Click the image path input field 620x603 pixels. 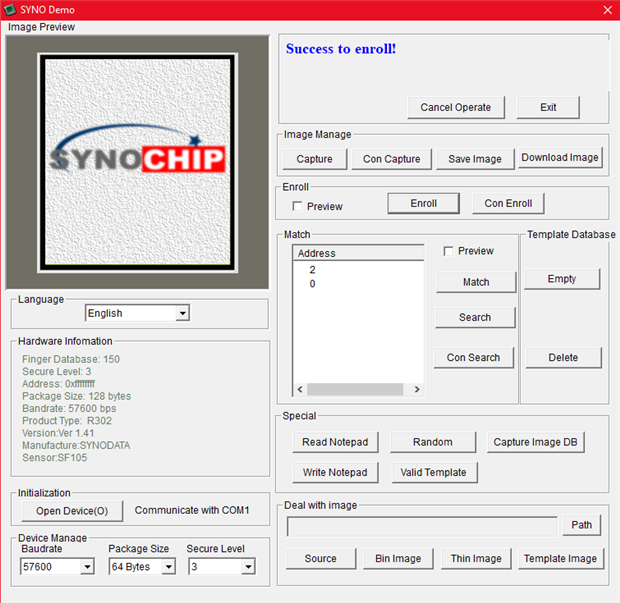(422, 526)
